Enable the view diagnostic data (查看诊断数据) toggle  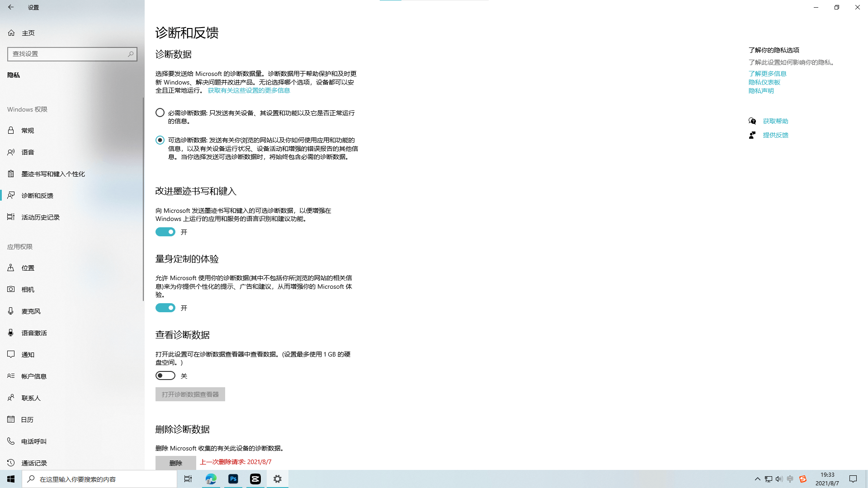coord(165,375)
